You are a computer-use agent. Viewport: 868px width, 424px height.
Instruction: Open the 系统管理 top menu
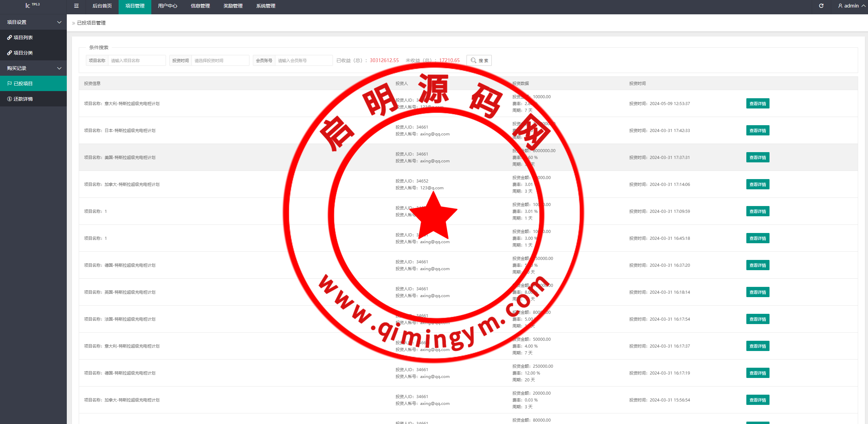(x=265, y=6)
